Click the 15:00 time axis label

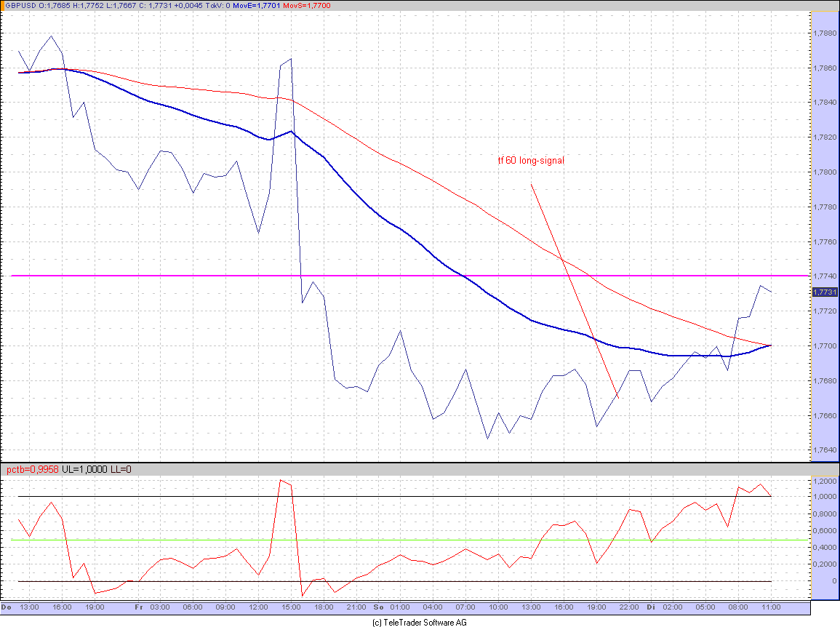coord(291,607)
